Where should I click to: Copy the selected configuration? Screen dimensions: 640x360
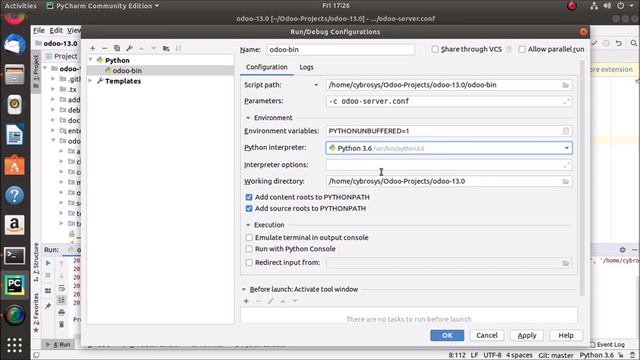click(117, 48)
